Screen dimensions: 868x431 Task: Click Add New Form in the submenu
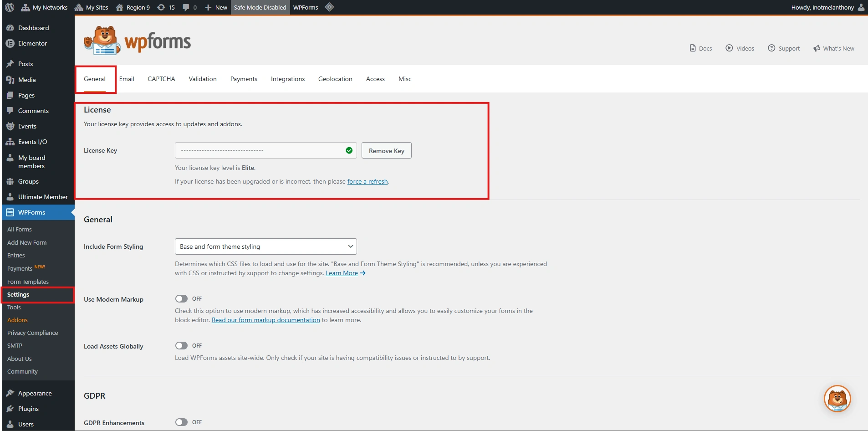[27, 242]
